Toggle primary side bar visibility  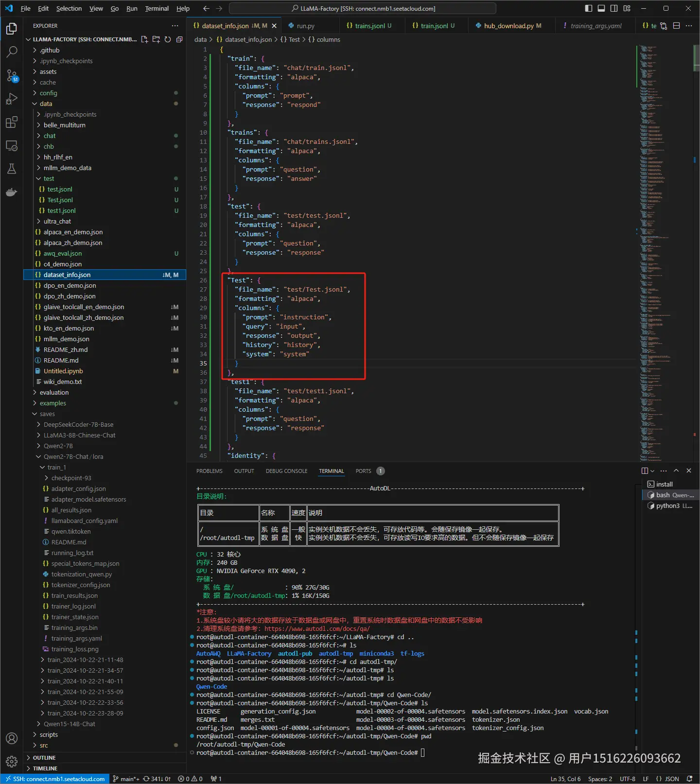[x=589, y=8]
